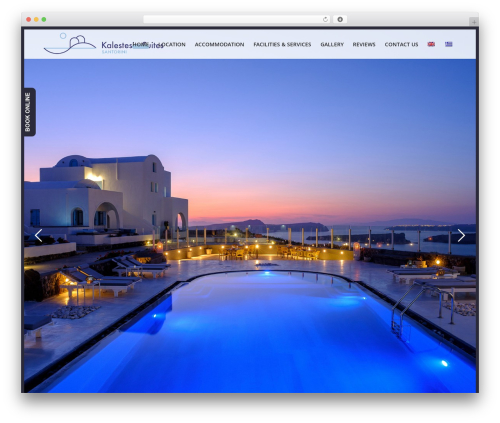Show previous slide with left arrow

point(38,235)
